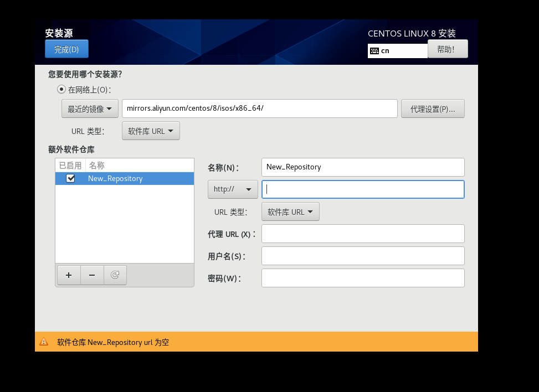
Task: Uncheck the New_Repository enabled checkbox
Action: [x=70, y=178]
